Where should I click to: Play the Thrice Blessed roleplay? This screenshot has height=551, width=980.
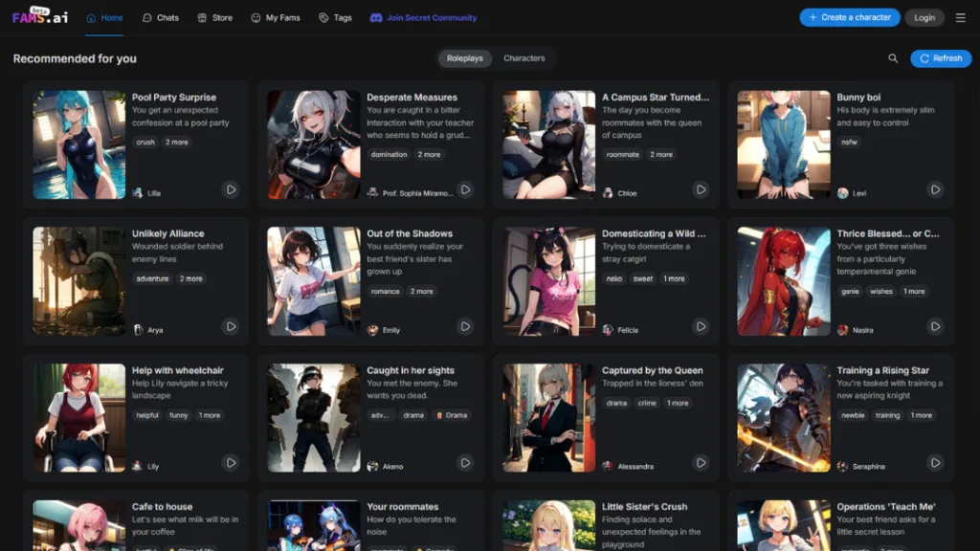pyautogui.click(x=935, y=326)
